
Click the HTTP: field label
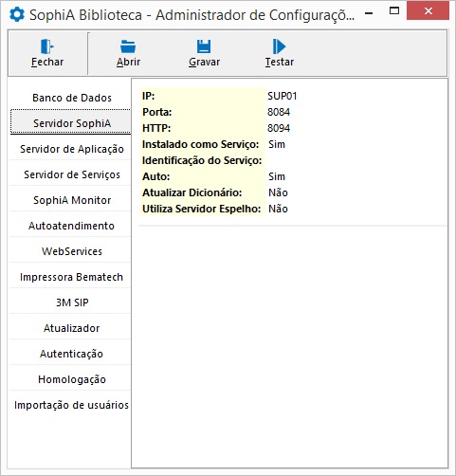156,128
